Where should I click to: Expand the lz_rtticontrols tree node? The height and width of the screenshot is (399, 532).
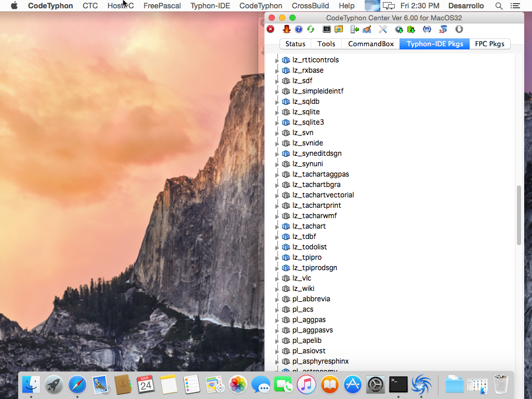(x=277, y=60)
